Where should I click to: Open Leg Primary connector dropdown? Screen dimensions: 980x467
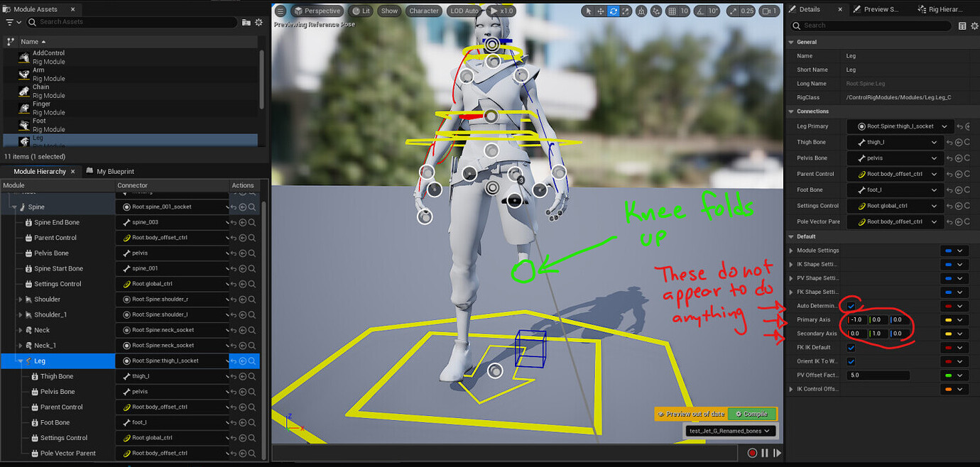pyautogui.click(x=899, y=126)
